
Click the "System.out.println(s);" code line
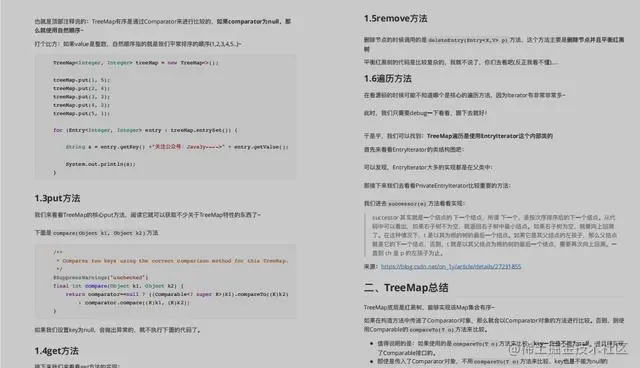(100, 164)
